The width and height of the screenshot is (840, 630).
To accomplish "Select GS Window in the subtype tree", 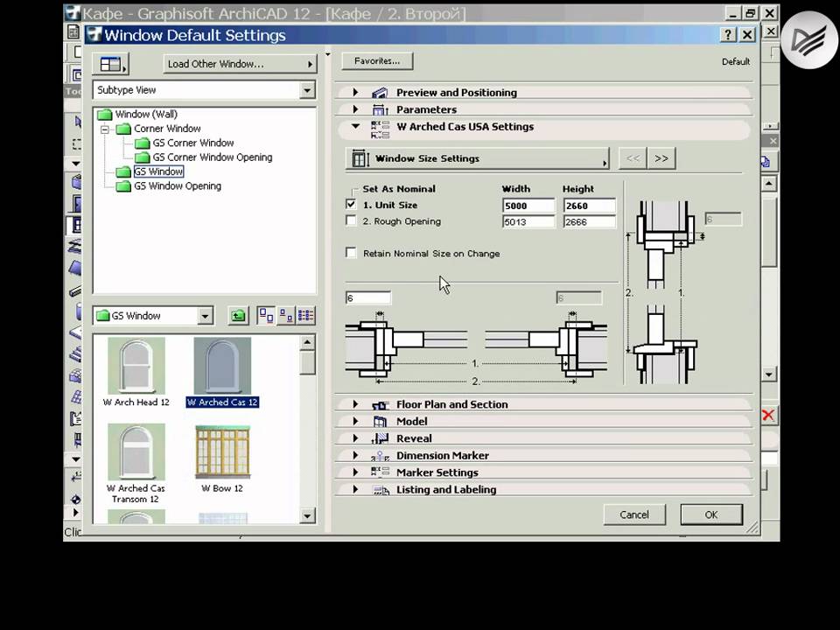I will coord(158,171).
